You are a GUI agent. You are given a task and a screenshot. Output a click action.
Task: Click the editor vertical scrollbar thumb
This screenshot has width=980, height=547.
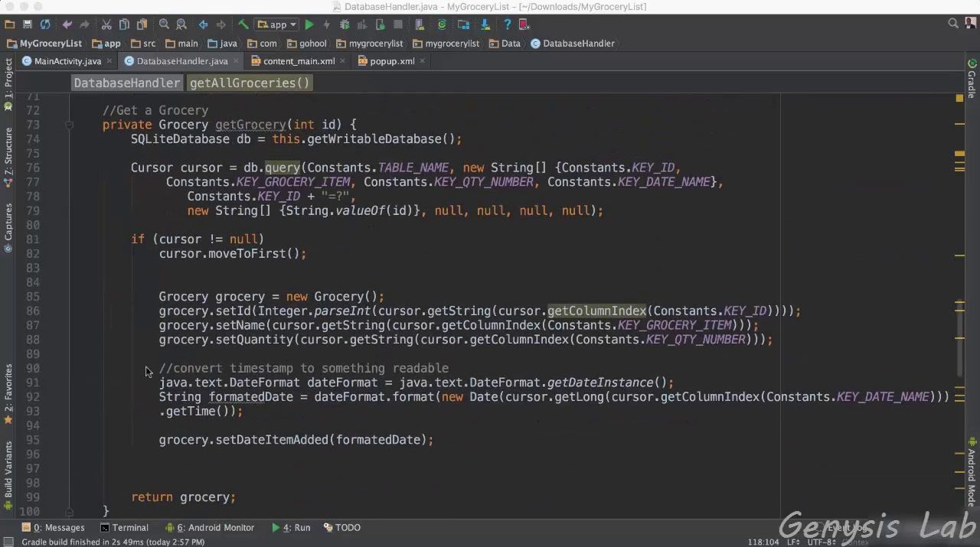pyautogui.click(x=959, y=337)
